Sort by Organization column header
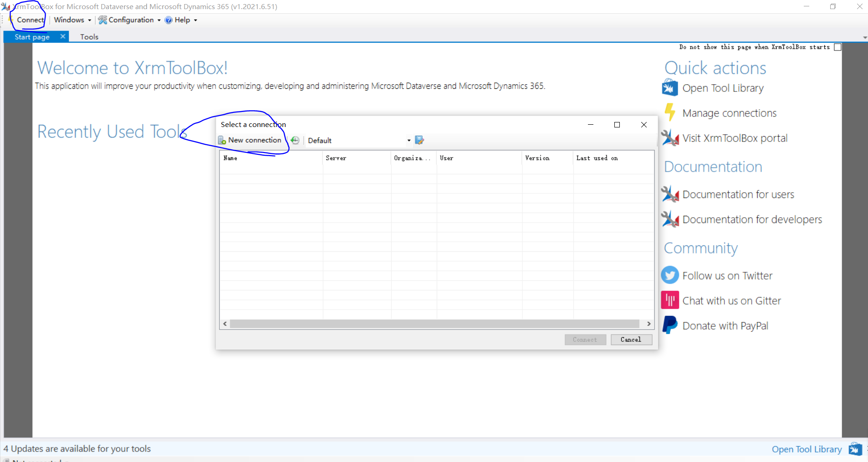 pyautogui.click(x=414, y=158)
